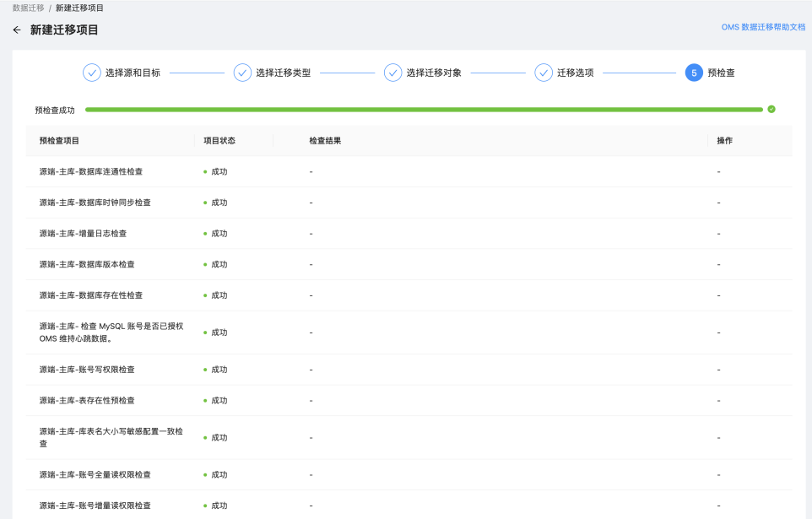Select the 选择迁移类型 step label

(284, 73)
